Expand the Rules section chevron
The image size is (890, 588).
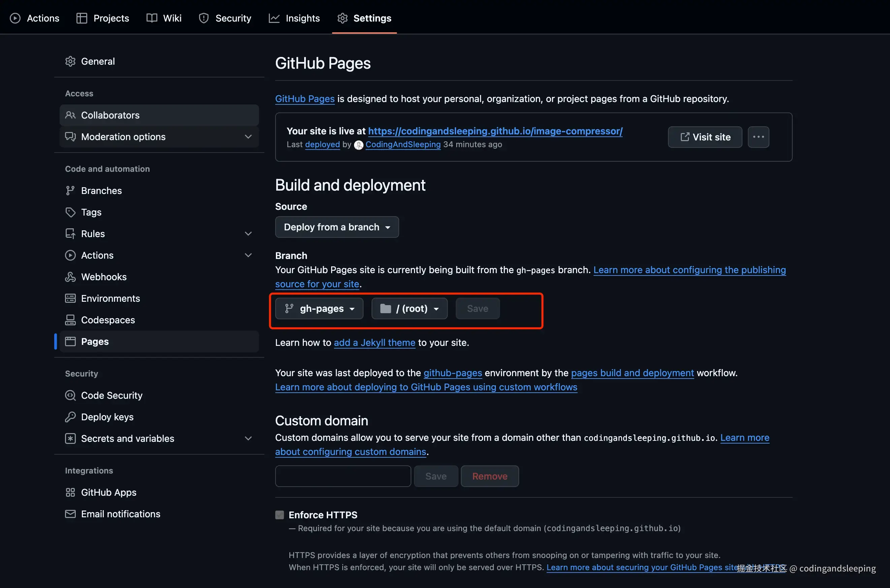248,234
